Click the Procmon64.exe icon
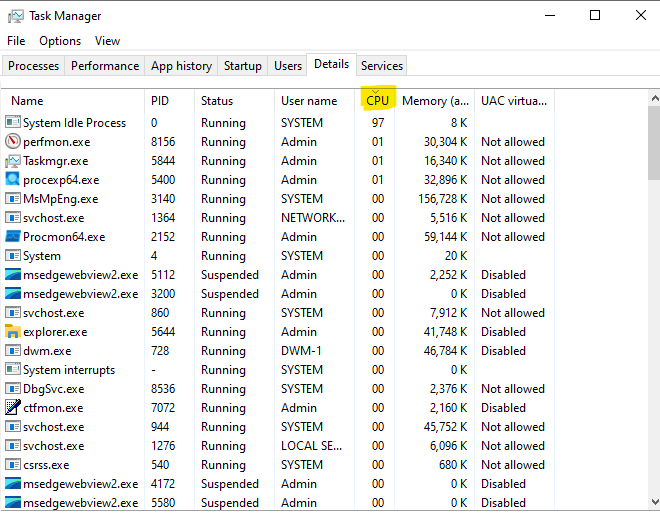660x524 pixels. click(13, 236)
